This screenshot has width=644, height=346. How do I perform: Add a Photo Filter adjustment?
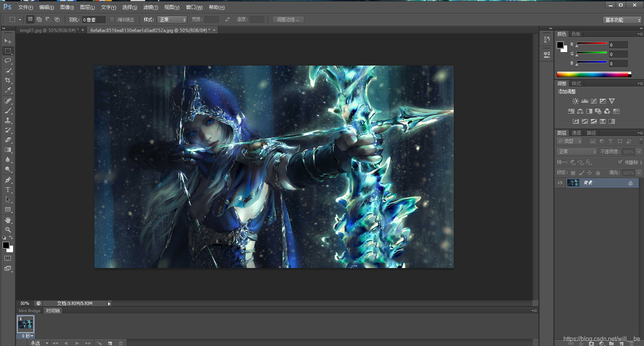(598, 111)
